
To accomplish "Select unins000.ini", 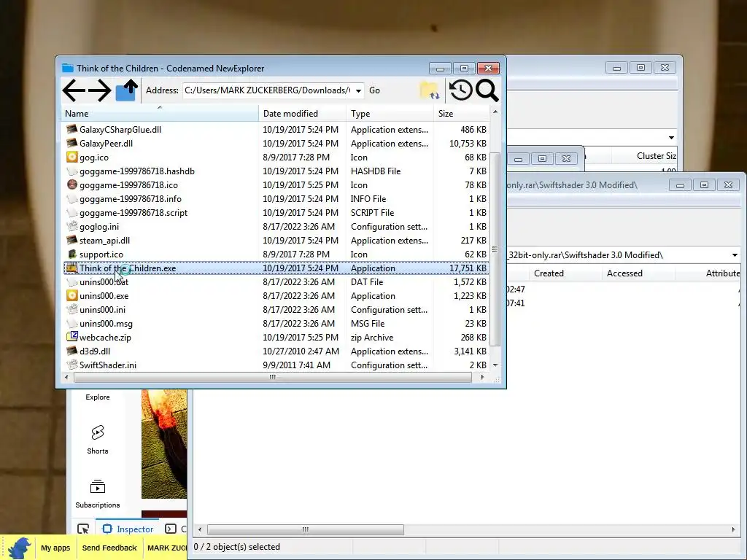I will tap(102, 309).
